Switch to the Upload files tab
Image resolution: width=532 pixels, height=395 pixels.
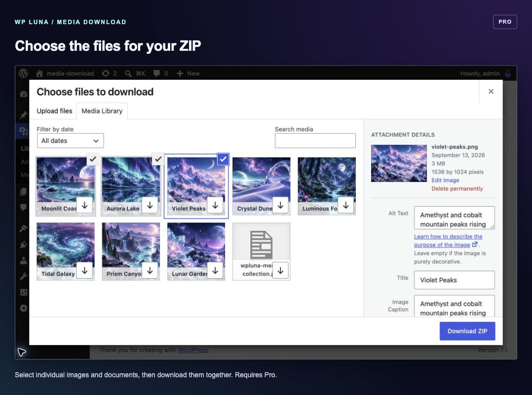point(54,111)
